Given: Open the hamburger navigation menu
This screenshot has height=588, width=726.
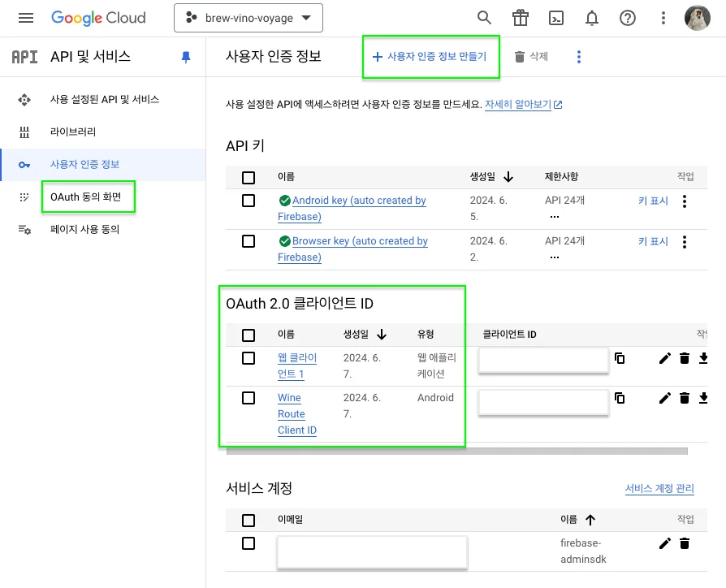Looking at the screenshot, I should pyautogui.click(x=26, y=18).
